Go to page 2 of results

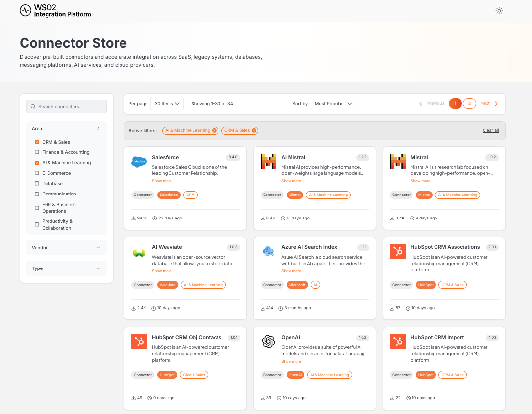click(x=469, y=103)
